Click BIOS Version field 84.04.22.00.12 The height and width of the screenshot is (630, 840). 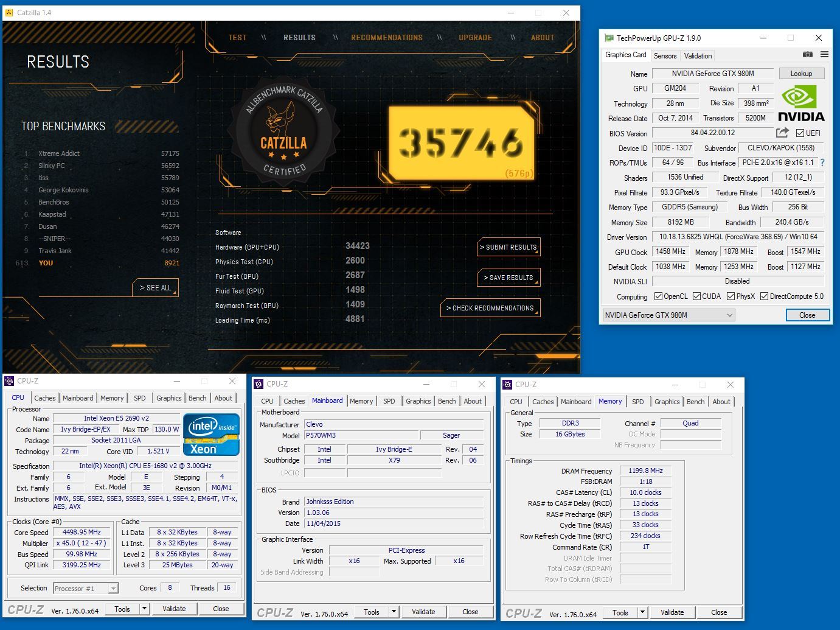713,133
